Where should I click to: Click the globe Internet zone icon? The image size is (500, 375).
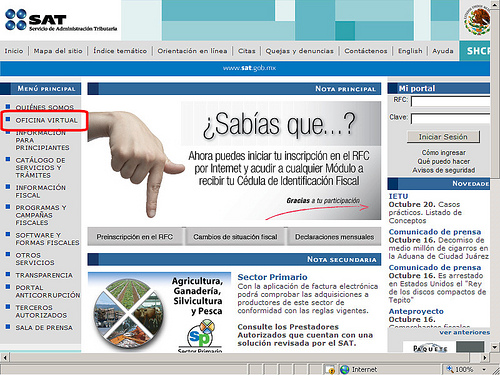tap(345, 369)
